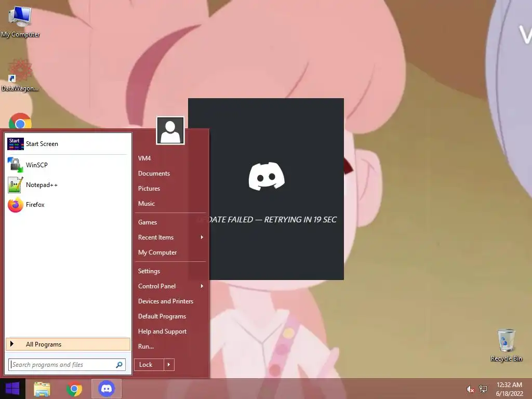Open the My Computer desktop icon
The width and height of the screenshot is (532, 399).
pyautogui.click(x=20, y=21)
